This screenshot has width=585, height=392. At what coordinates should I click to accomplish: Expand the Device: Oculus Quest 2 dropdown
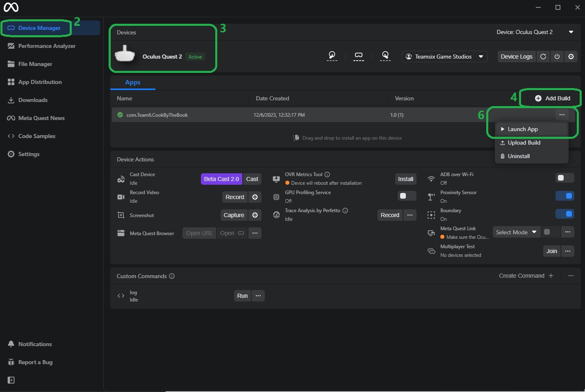pyautogui.click(x=571, y=32)
